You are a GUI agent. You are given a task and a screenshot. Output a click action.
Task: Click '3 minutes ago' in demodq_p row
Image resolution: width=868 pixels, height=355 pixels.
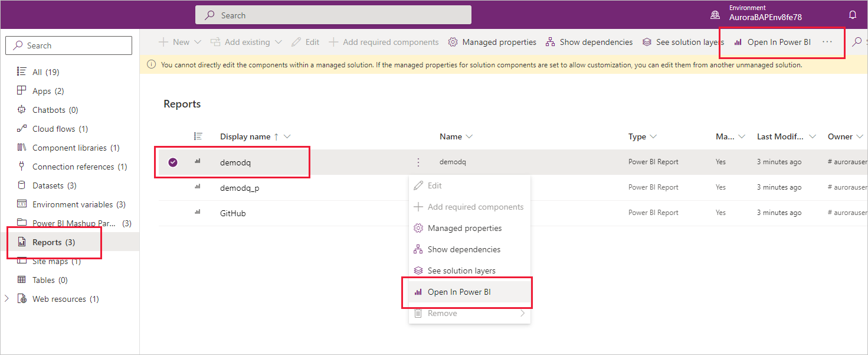click(x=779, y=187)
